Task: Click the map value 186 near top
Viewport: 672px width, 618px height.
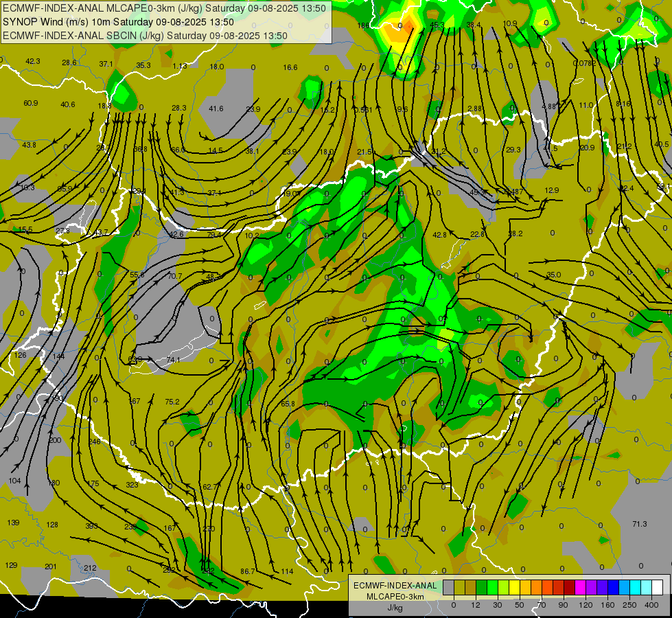Action: click(363, 25)
